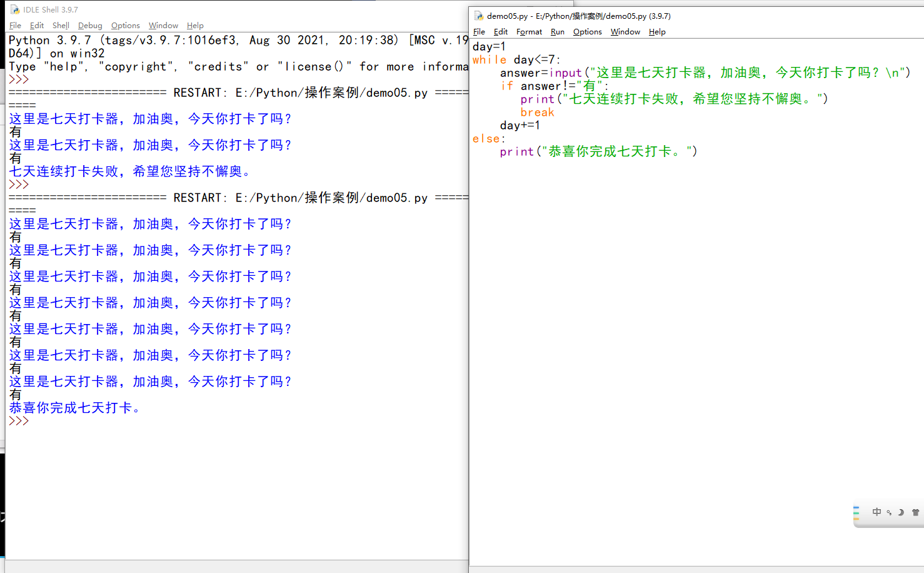Open the IME skin shirt icon
The height and width of the screenshot is (573, 924).
tap(915, 512)
